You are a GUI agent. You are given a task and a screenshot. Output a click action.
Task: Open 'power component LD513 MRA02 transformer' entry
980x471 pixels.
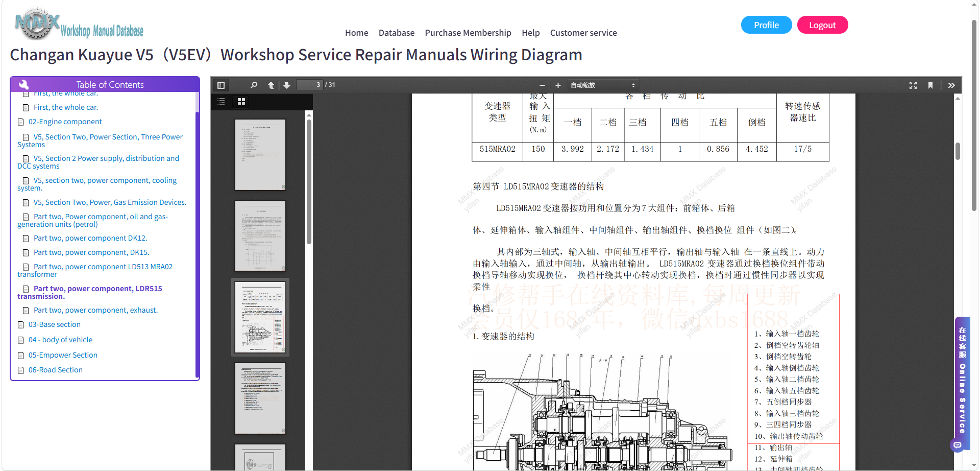click(95, 271)
